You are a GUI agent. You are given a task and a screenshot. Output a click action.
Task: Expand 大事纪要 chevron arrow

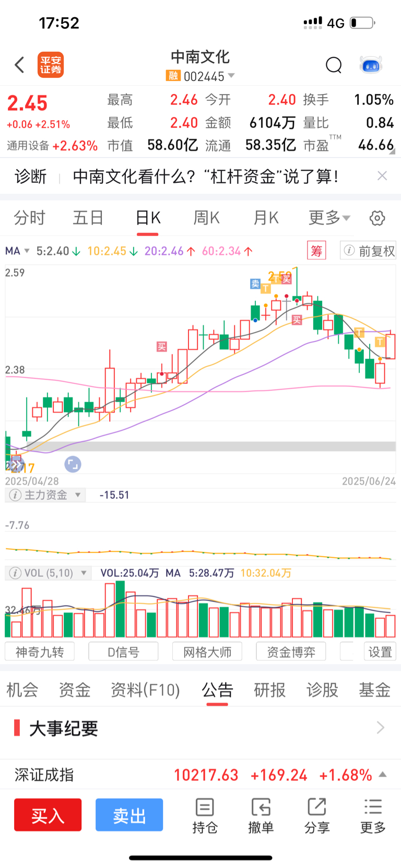click(381, 728)
